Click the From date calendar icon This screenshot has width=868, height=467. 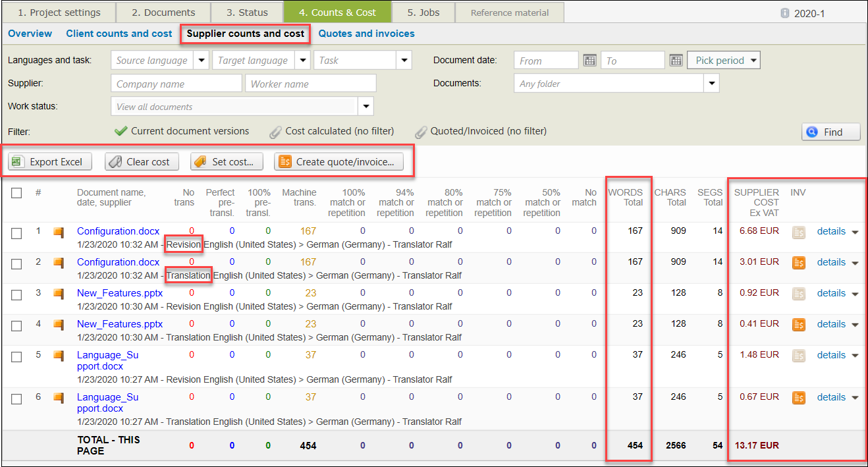click(589, 61)
